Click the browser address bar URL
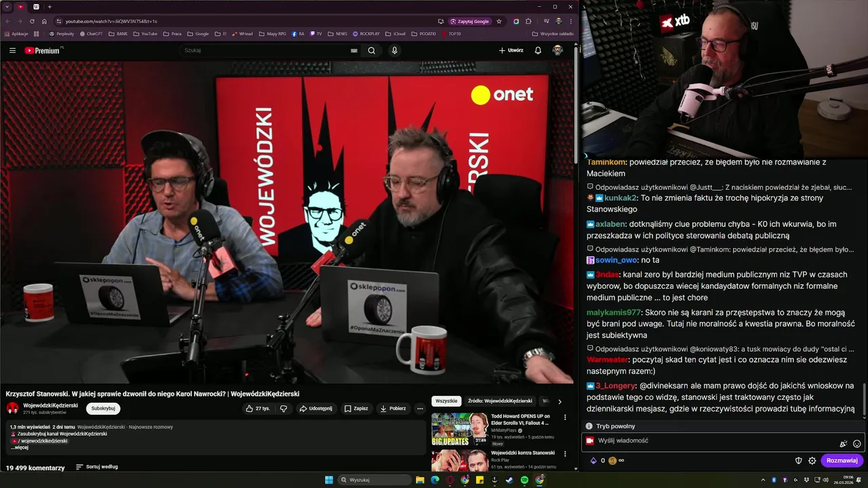This screenshot has width=868, height=488. (111, 21)
